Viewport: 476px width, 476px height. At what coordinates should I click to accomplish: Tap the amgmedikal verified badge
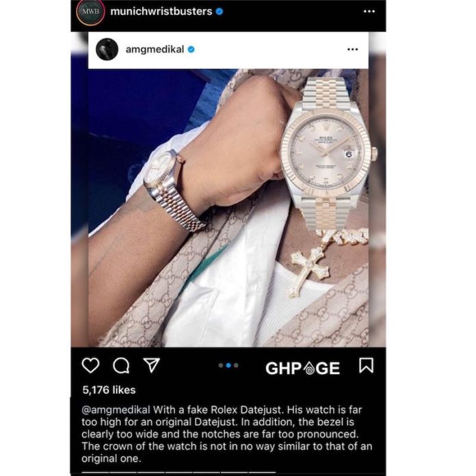pyautogui.click(x=191, y=49)
